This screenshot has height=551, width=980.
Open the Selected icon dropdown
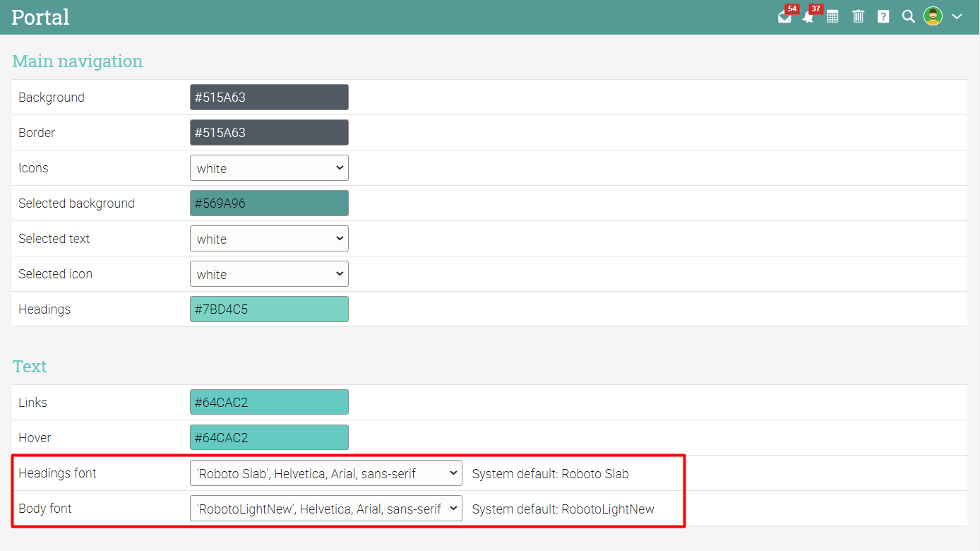(x=269, y=274)
